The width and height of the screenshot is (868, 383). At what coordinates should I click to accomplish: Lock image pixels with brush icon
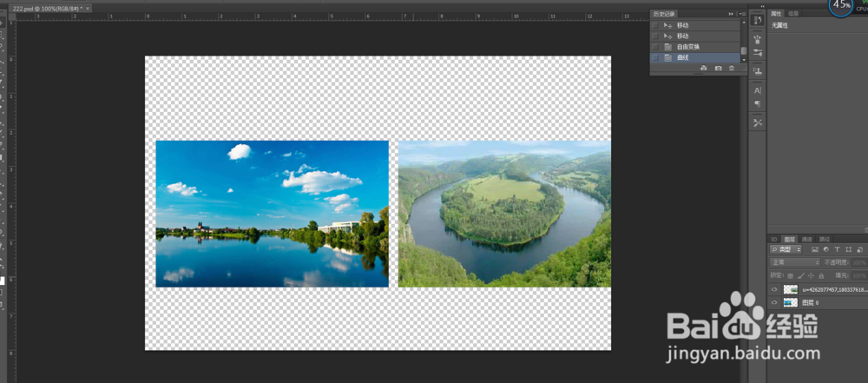(801, 275)
